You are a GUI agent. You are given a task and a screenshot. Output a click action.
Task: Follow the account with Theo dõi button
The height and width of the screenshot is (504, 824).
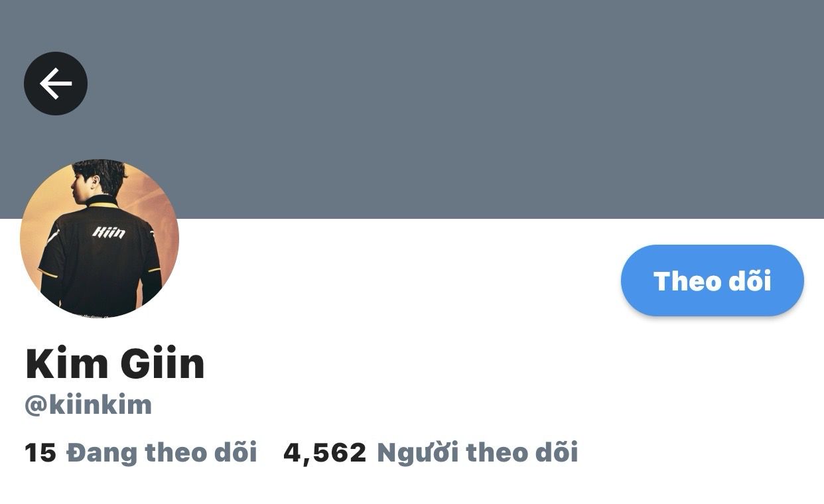coord(713,281)
